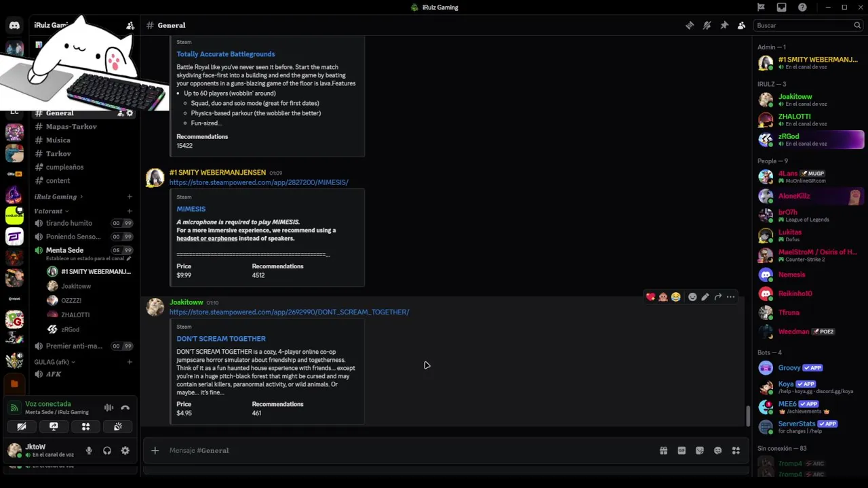The width and height of the screenshot is (868, 488).
Task: Open the emoji picker in message bar
Action: click(x=717, y=450)
